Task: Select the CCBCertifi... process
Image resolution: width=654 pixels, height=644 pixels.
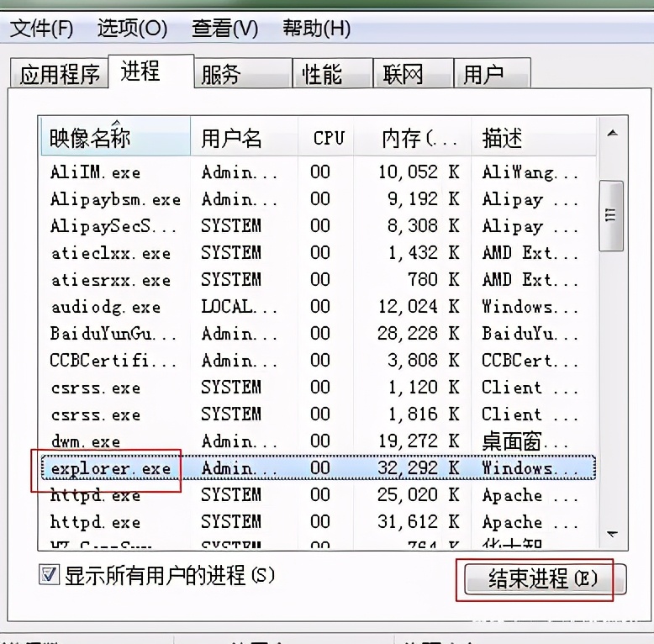Action: pos(319,361)
